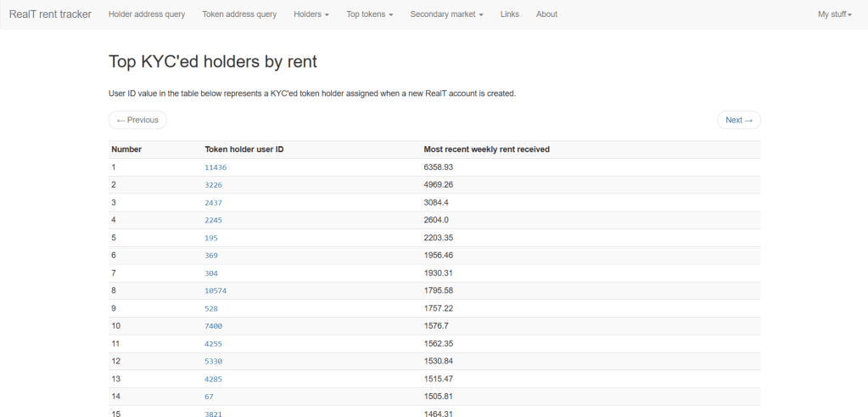Open holder user ID 10574

point(216,291)
